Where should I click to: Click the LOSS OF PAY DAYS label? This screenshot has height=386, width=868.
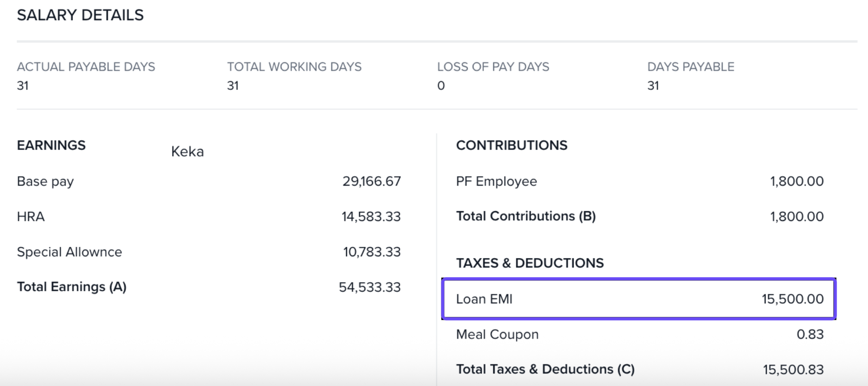point(493,67)
